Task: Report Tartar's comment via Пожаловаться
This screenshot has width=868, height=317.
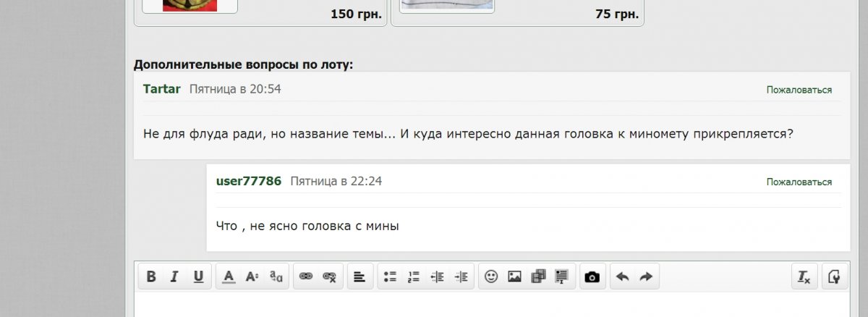Action: [x=799, y=90]
